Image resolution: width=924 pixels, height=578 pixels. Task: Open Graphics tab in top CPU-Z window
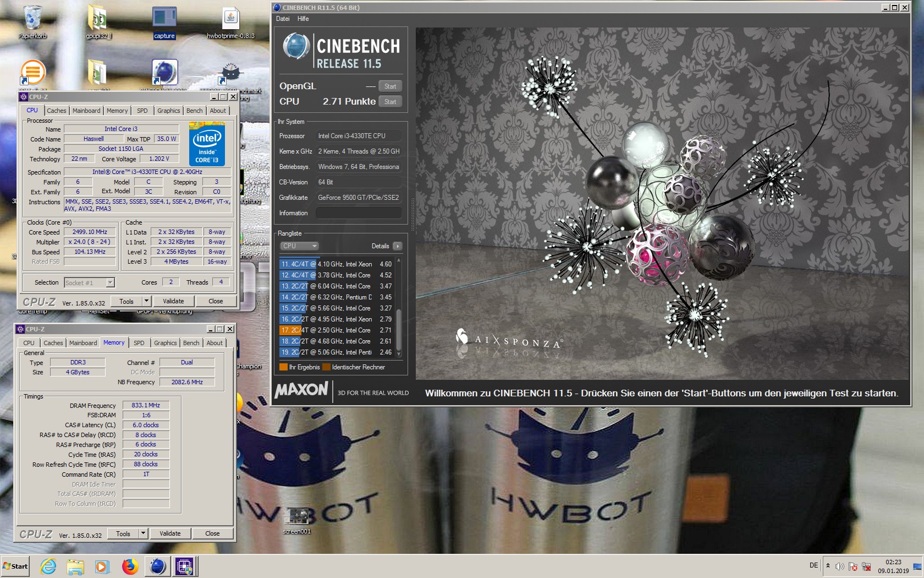pyautogui.click(x=168, y=111)
